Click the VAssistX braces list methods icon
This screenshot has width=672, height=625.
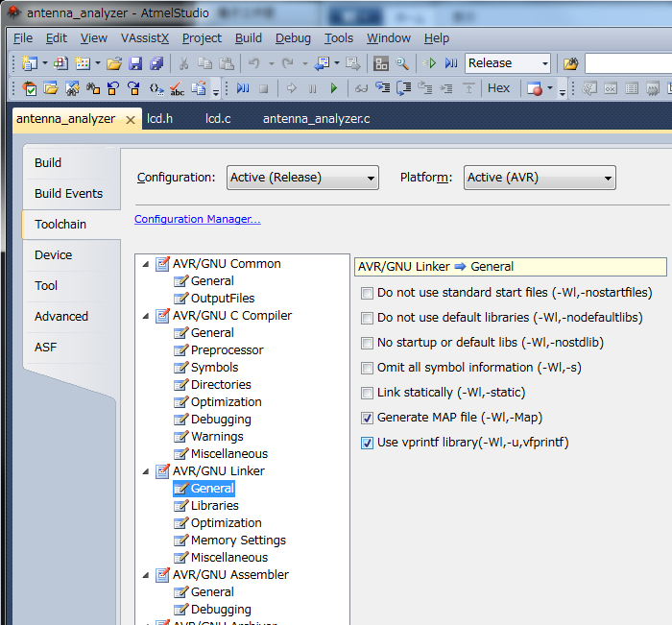pyautogui.click(x=156, y=88)
